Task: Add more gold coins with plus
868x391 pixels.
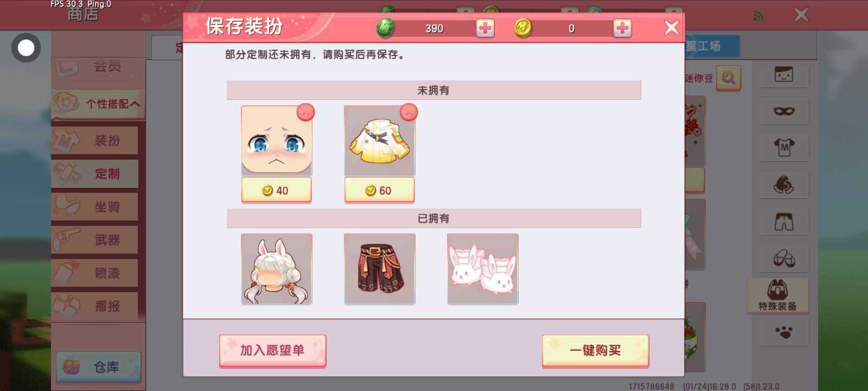Action: pyautogui.click(x=622, y=28)
